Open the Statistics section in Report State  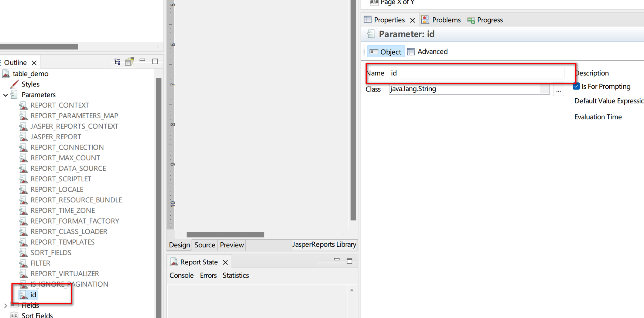click(x=236, y=276)
